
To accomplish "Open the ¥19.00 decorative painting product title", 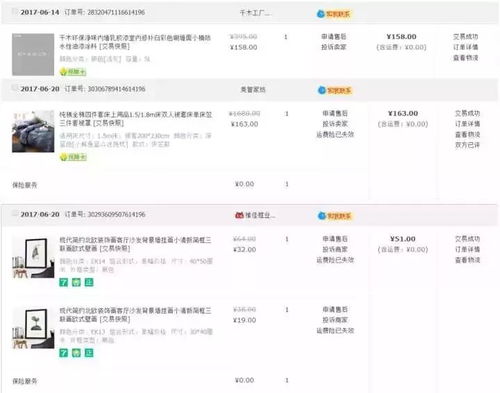I will point(135,315).
